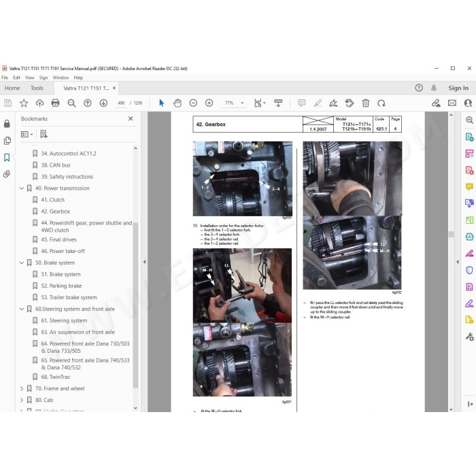Viewport: 476px width, 476px height.
Task: Select the highlighter text tool
Action: pyautogui.click(x=318, y=103)
